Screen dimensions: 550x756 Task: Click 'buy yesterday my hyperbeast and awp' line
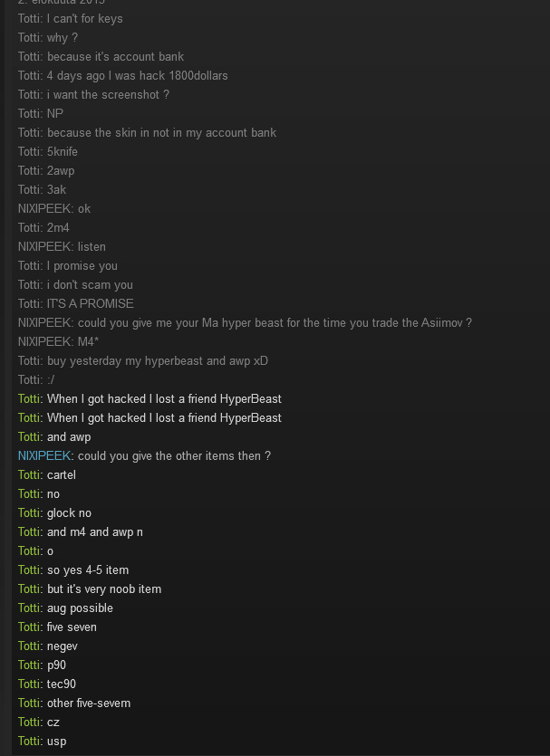(143, 360)
